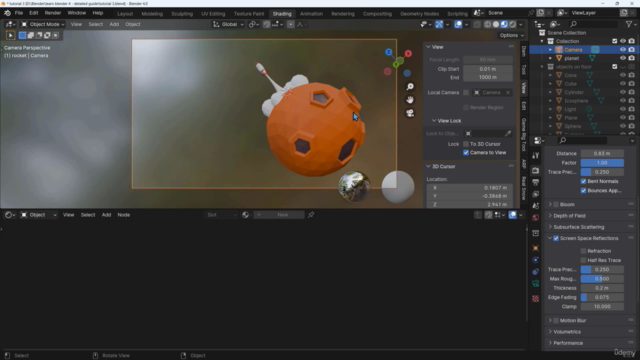
Task: Click the zoom magnifier viewport gizmo
Action: (x=410, y=87)
